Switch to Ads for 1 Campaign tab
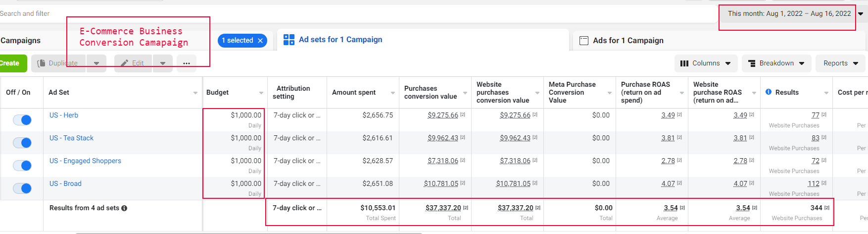The image size is (868, 234). 627,41
